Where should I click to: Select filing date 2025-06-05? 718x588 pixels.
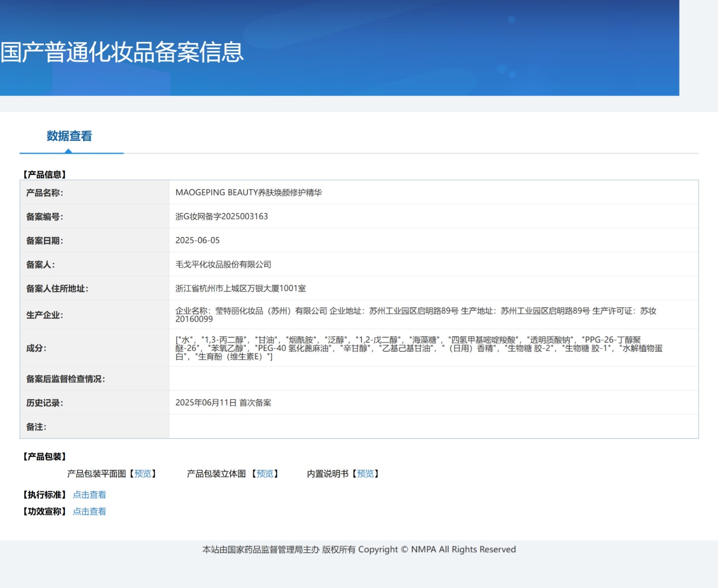click(x=198, y=240)
